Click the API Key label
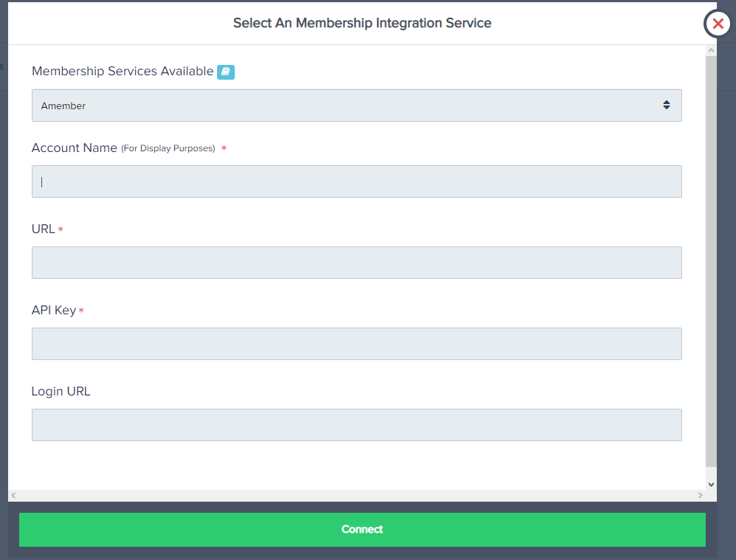 pyautogui.click(x=53, y=311)
